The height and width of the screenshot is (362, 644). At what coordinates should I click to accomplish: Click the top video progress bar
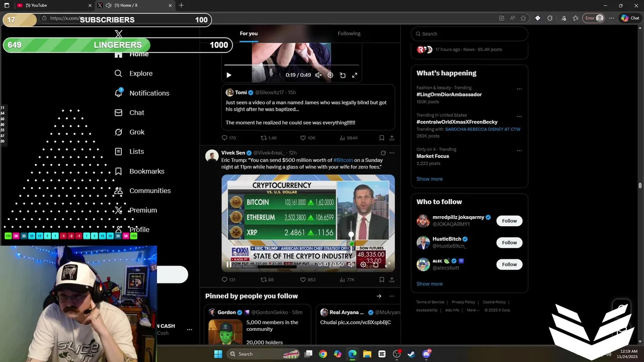pyautogui.click(x=292, y=65)
